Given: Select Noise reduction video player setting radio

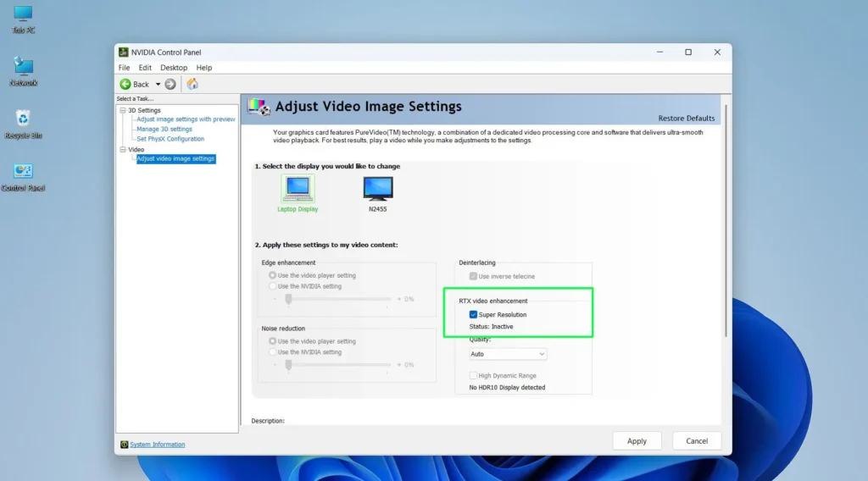Looking at the screenshot, I should [272, 341].
